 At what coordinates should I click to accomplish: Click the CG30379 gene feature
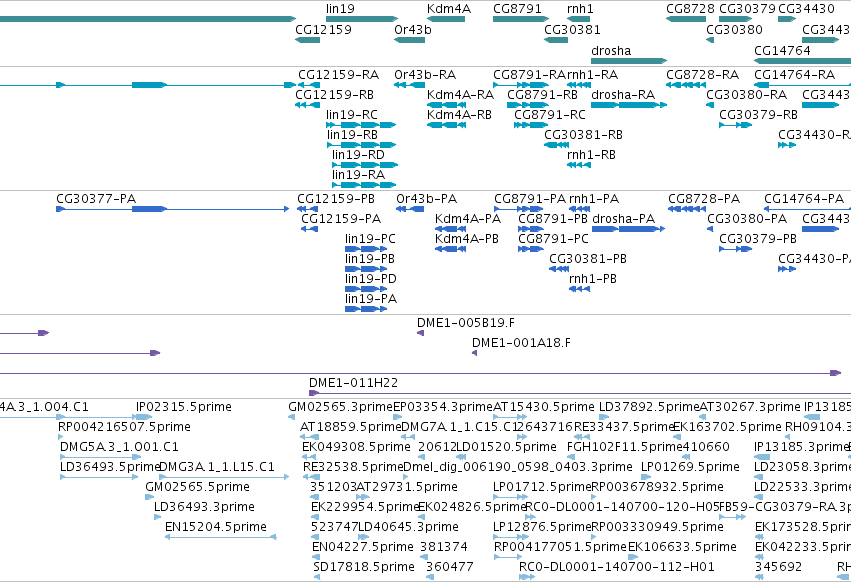[x=735, y=19]
